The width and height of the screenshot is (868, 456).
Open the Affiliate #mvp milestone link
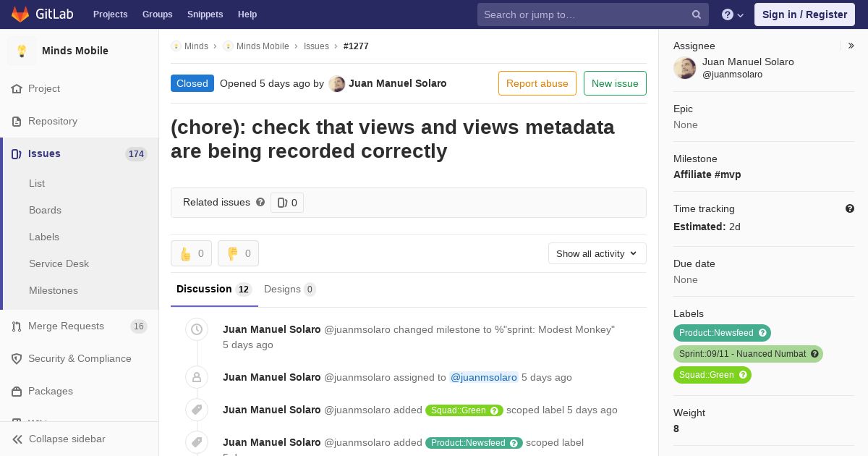click(707, 174)
